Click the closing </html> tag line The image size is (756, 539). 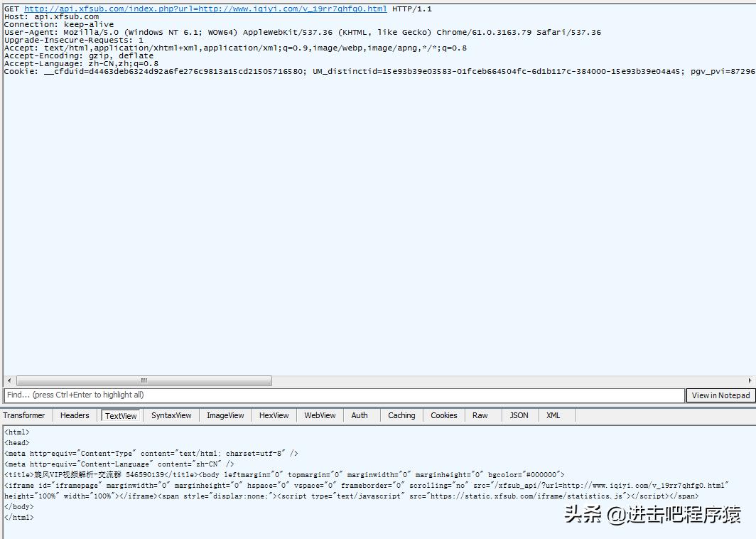pyautogui.click(x=18, y=517)
